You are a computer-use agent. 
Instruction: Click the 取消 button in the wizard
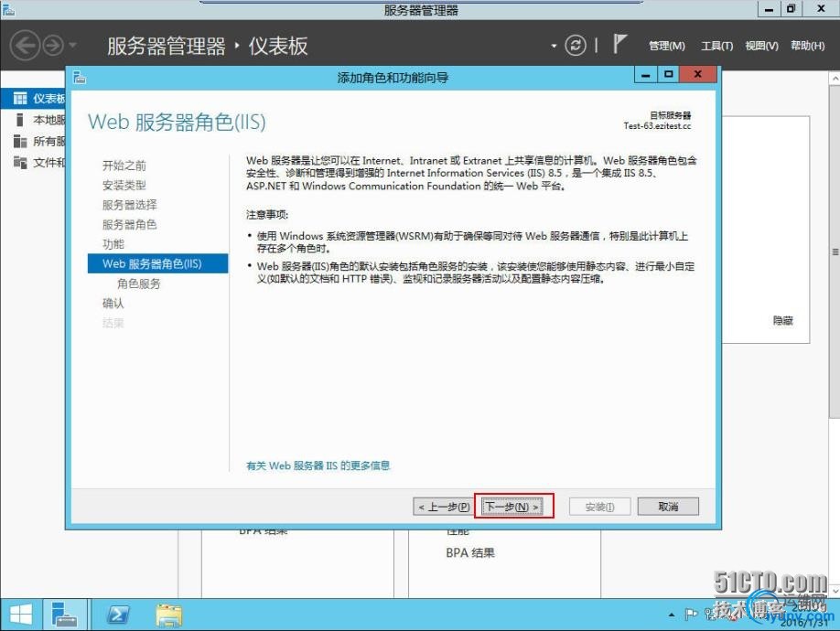pyautogui.click(x=668, y=507)
